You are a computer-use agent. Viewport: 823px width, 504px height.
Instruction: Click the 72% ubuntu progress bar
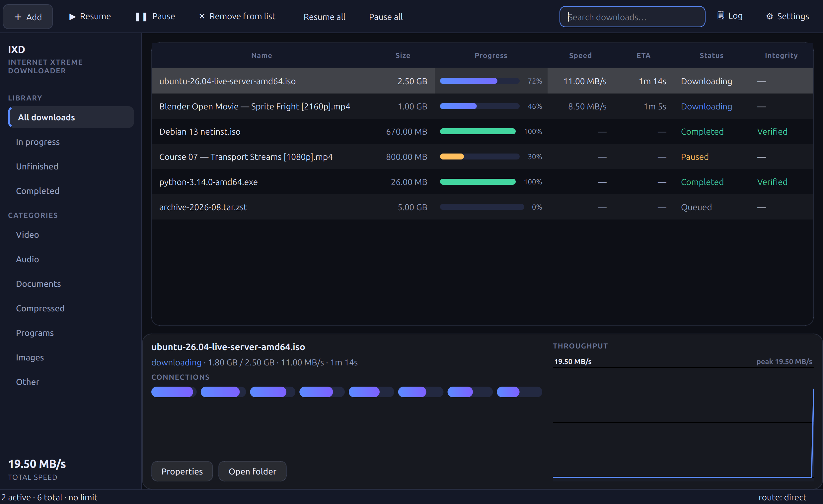click(479, 81)
